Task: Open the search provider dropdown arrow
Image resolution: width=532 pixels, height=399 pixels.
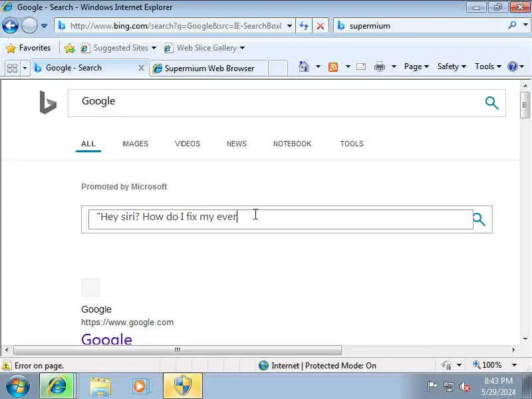Action: (525, 25)
